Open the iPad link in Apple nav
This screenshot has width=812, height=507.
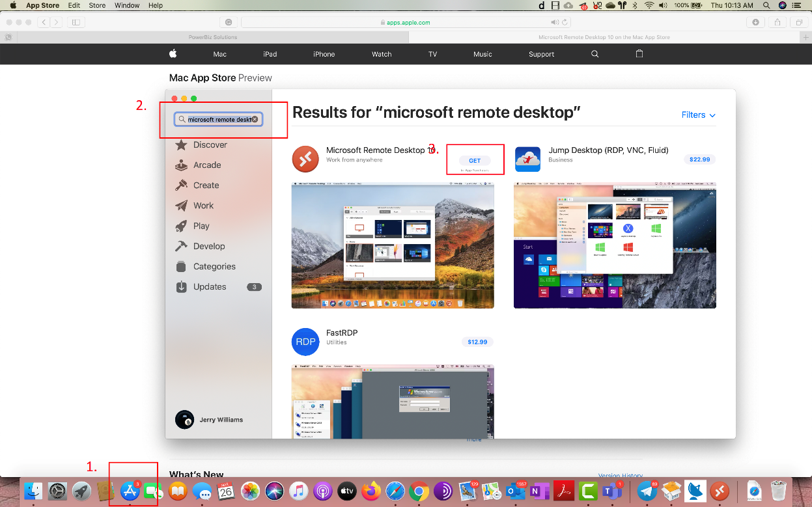pyautogui.click(x=270, y=54)
